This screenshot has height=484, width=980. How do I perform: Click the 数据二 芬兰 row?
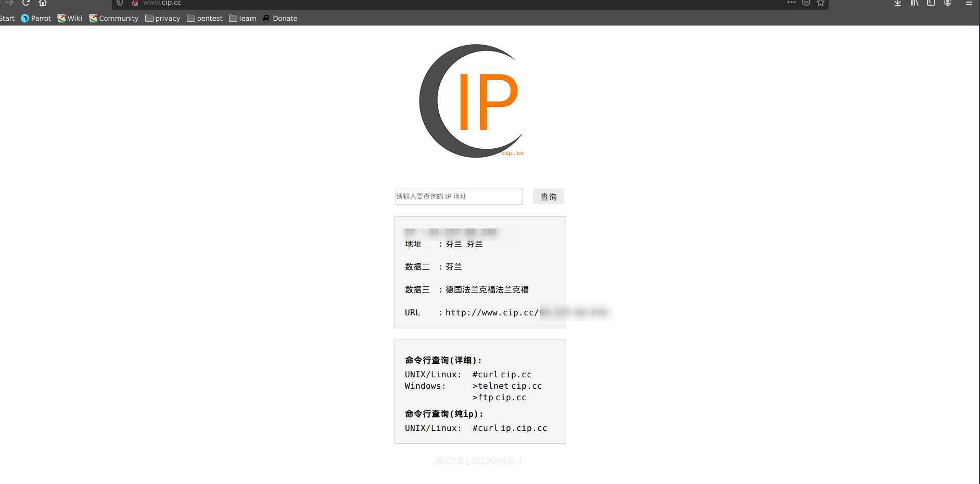click(434, 266)
